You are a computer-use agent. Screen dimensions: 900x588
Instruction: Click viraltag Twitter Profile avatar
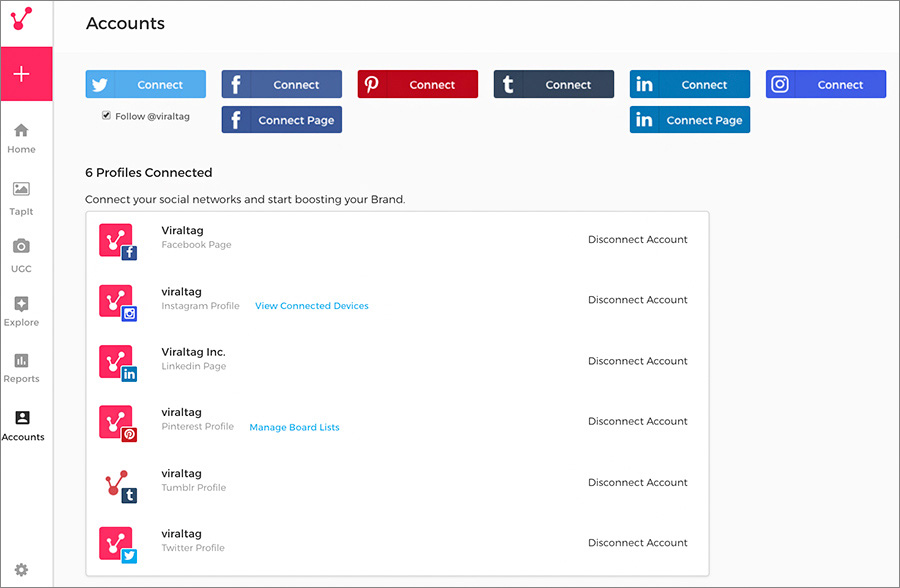(x=118, y=546)
